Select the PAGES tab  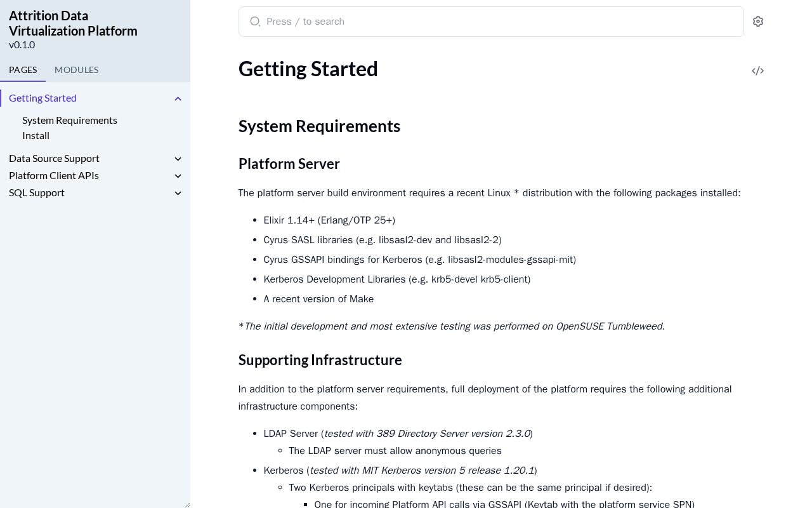coord(23,70)
